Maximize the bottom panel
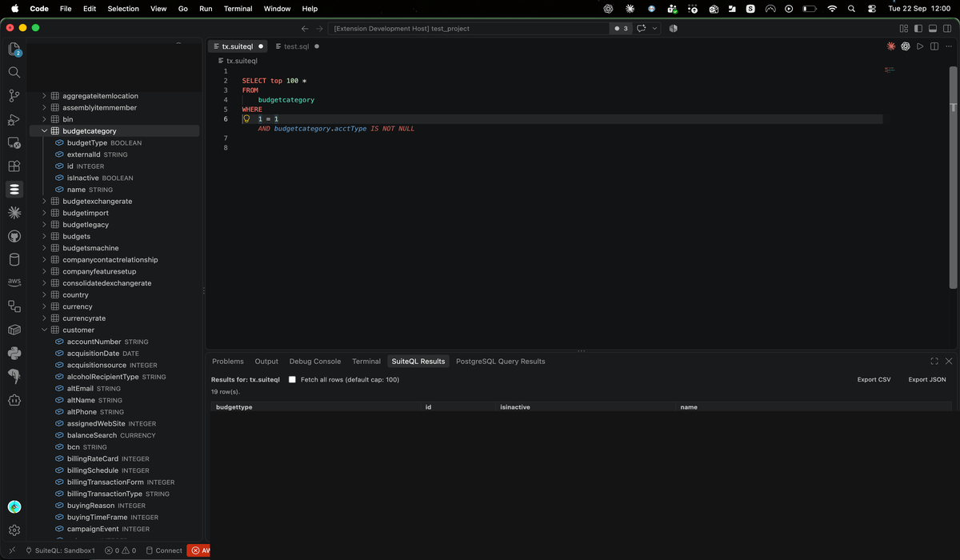Screen dimensions: 960x560 tap(934, 362)
